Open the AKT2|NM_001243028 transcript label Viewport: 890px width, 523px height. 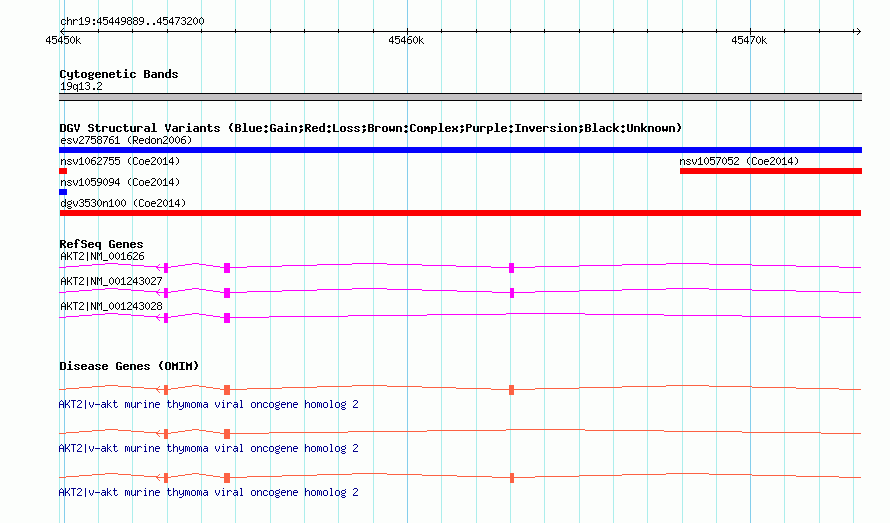[111, 306]
